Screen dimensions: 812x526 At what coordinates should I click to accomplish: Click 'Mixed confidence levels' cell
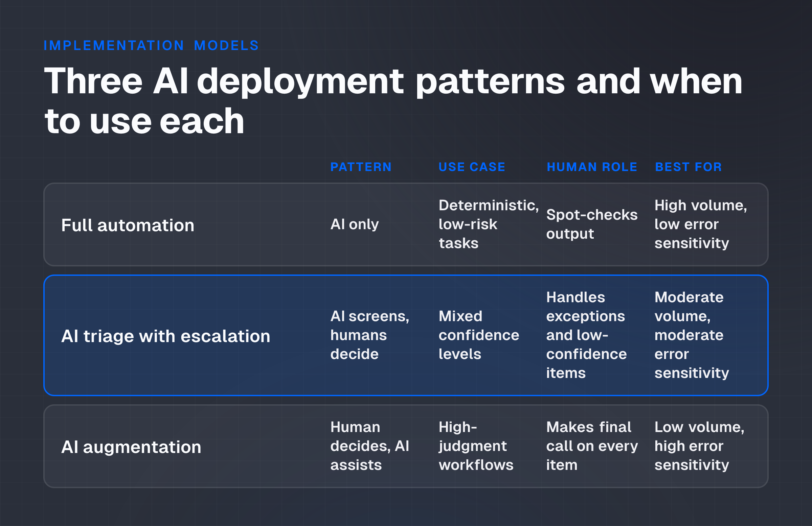pyautogui.click(x=479, y=335)
